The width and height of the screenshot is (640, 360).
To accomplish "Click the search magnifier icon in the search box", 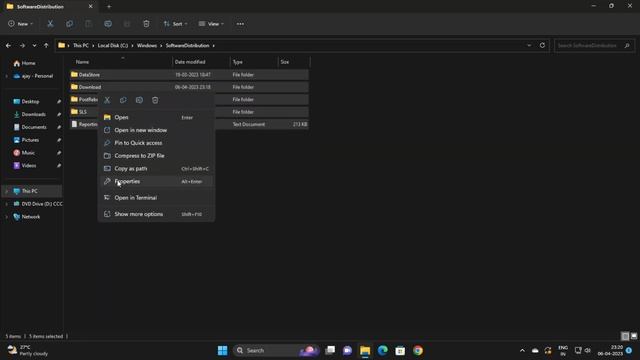I will 627,45.
